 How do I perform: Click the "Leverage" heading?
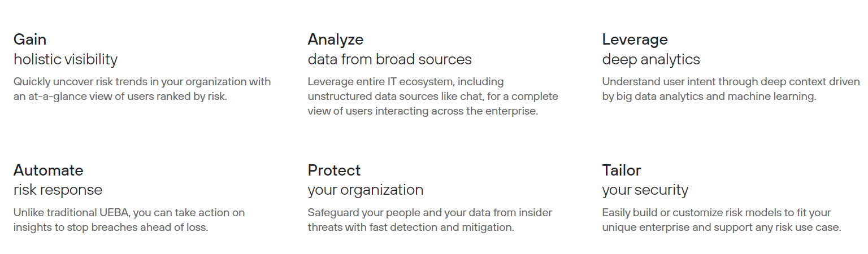point(635,40)
